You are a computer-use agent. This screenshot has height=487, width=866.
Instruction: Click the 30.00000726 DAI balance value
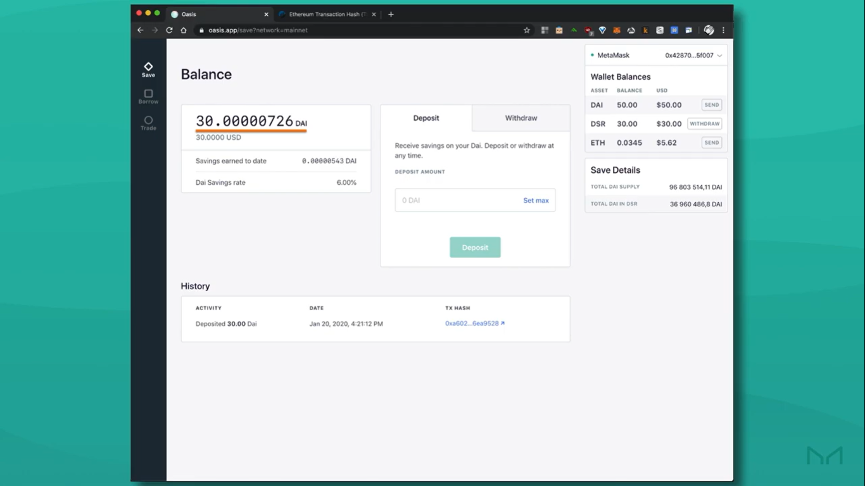(x=251, y=121)
